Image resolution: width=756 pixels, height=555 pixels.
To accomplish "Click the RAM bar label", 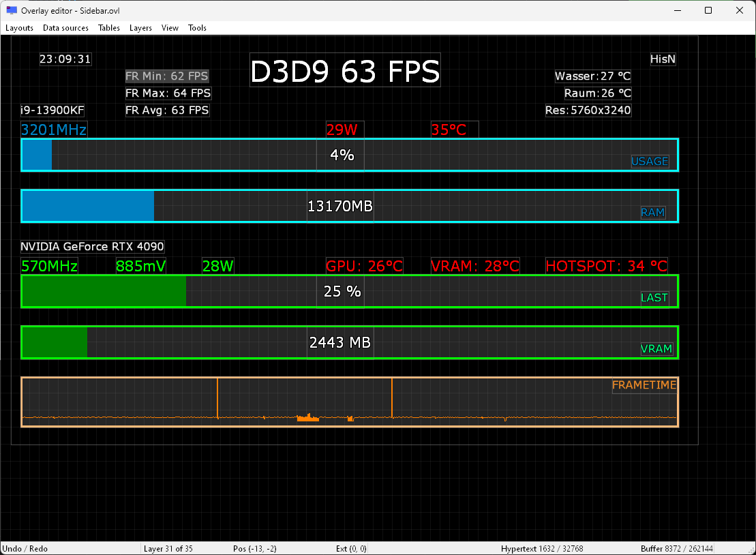I will point(653,213).
